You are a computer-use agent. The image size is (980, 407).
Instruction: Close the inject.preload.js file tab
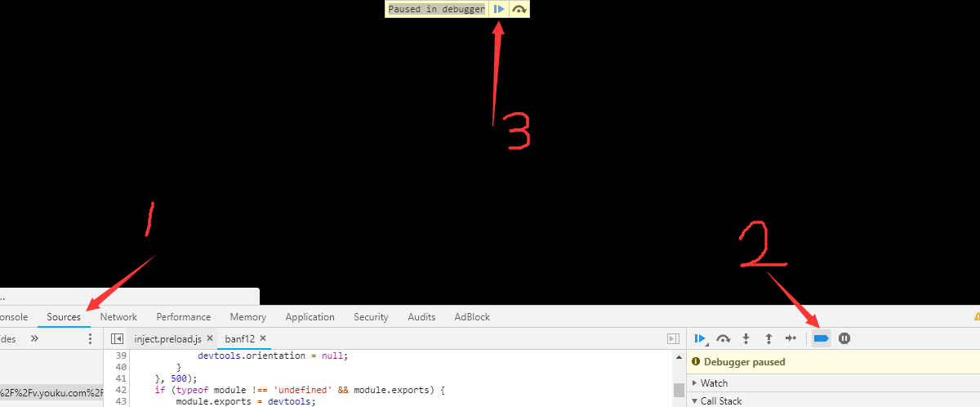[x=210, y=338]
